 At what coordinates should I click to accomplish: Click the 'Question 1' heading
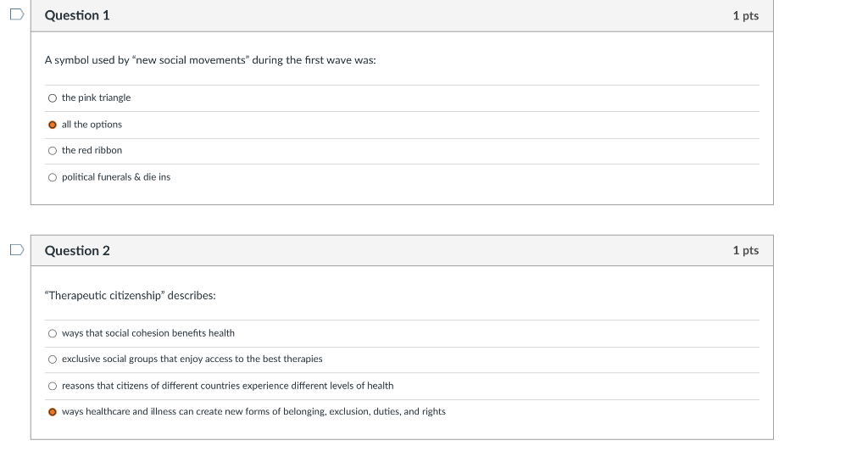tap(77, 15)
